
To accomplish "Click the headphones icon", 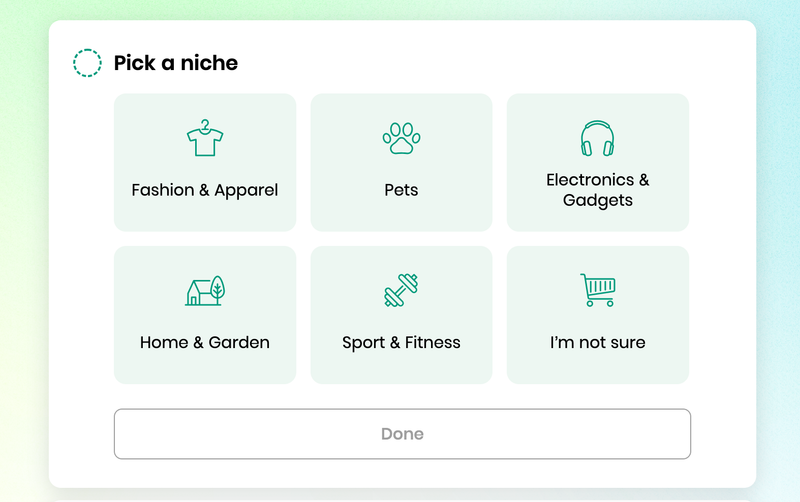I will pos(597,138).
